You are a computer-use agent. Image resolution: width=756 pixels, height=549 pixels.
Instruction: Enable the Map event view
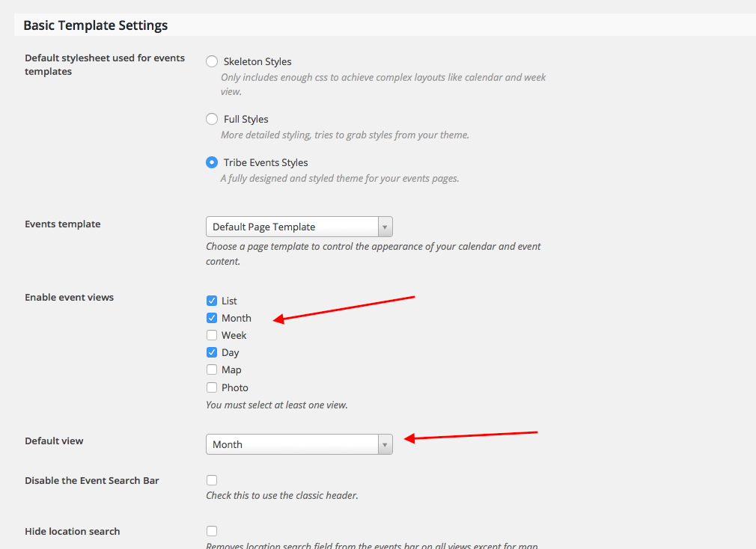[212, 369]
